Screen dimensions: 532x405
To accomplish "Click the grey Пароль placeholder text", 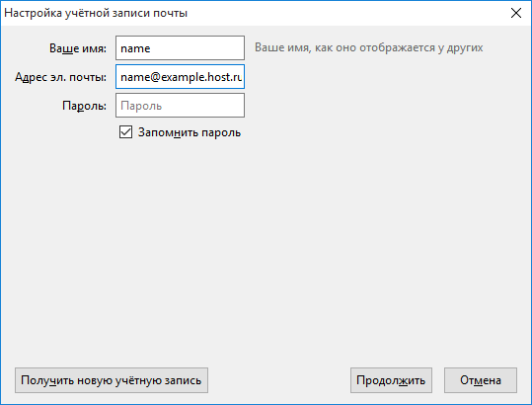I will [x=141, y=106].
